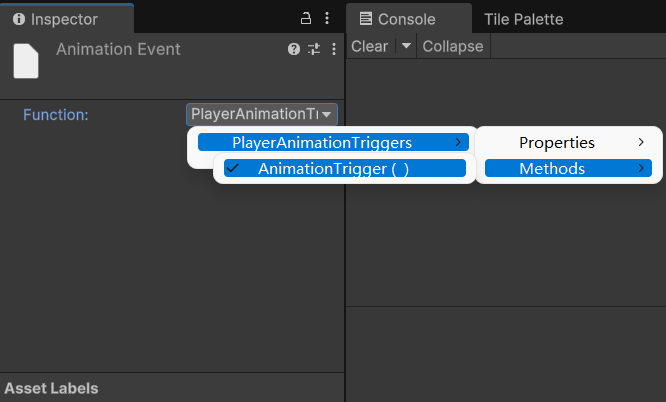Click the white Animation Event file icon
This screenshot has width=666, height=402.
[x=26, y=61]
